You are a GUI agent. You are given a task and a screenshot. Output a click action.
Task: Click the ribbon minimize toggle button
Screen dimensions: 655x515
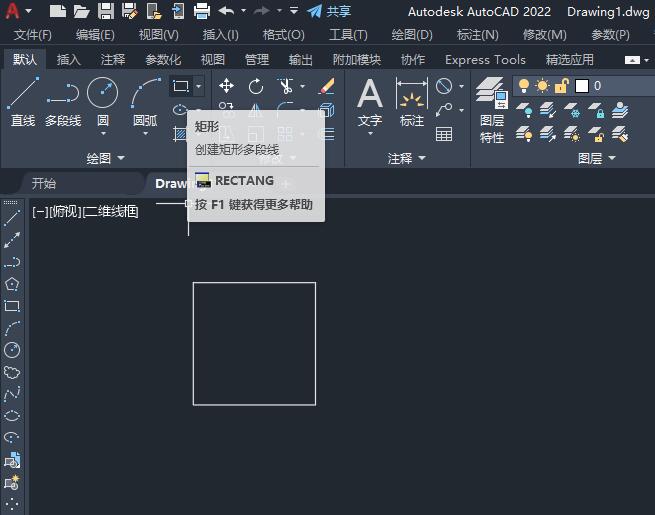click(x=632, y=60)
